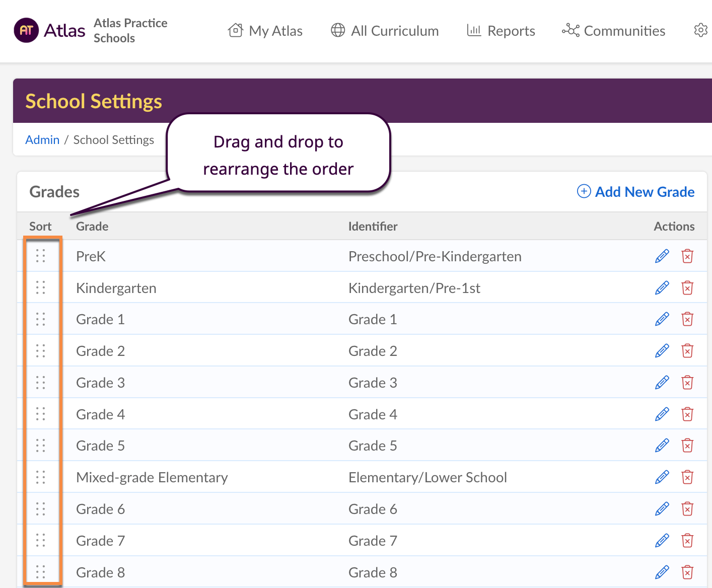
Task: Click trash icon for Grade 5 row
Action: click(687, 446)
